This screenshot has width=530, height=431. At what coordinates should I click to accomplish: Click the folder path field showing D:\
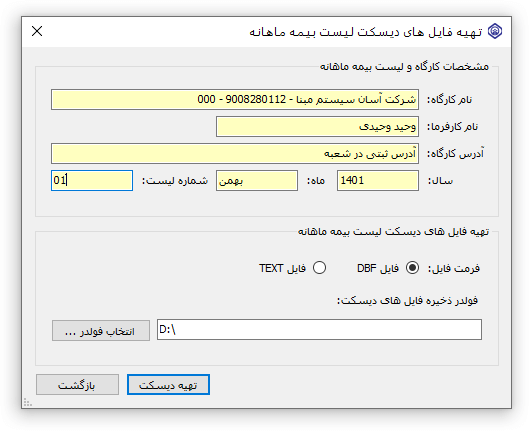point(319,330)
